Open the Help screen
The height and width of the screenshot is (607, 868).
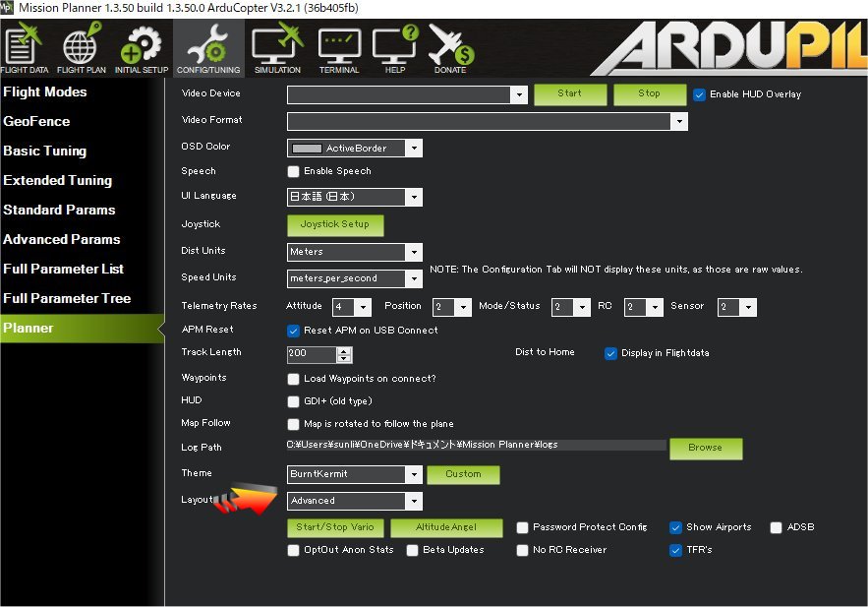[x=395, y=49]
